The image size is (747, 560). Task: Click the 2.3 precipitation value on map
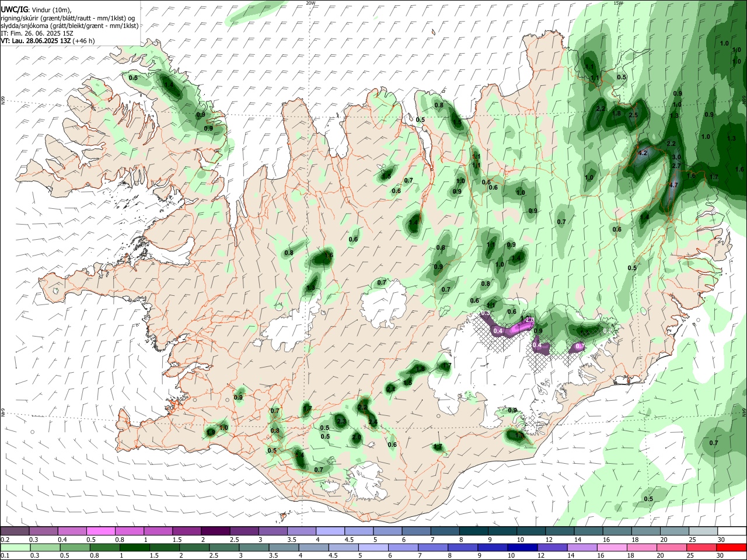pyautogui.click(x=341, y=421)
